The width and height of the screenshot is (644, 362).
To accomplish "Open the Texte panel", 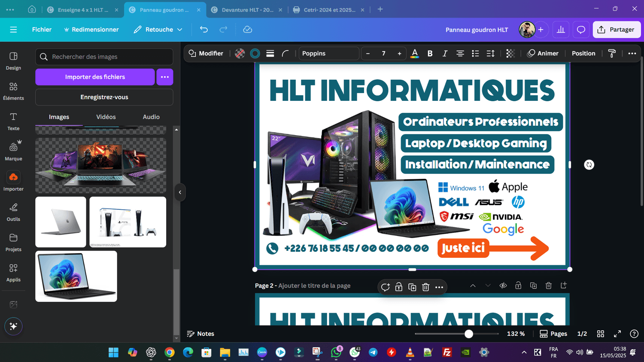I will (x=13, y=121).
